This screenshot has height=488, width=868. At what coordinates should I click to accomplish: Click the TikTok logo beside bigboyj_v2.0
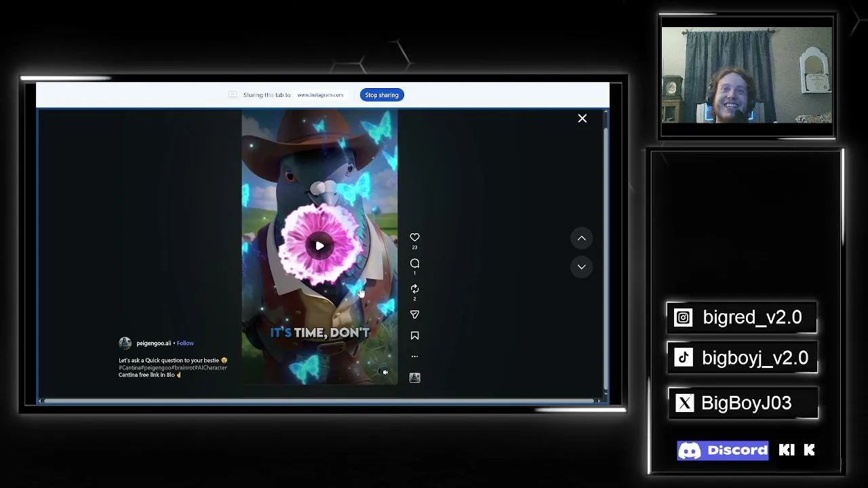point(683,358)
